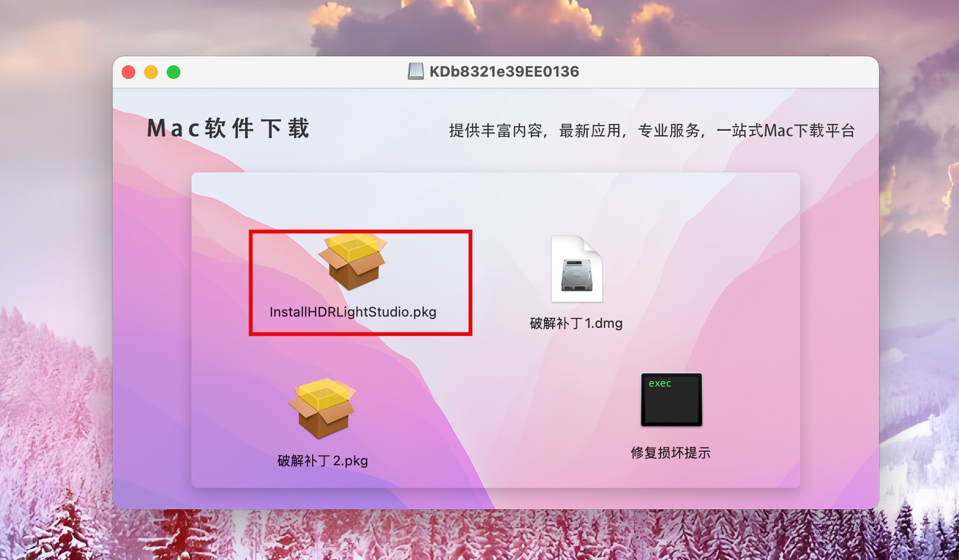Viewport: 959px width, 560px height.
Task: Click the disk volume icon in title bar
Action: point(416,72)
